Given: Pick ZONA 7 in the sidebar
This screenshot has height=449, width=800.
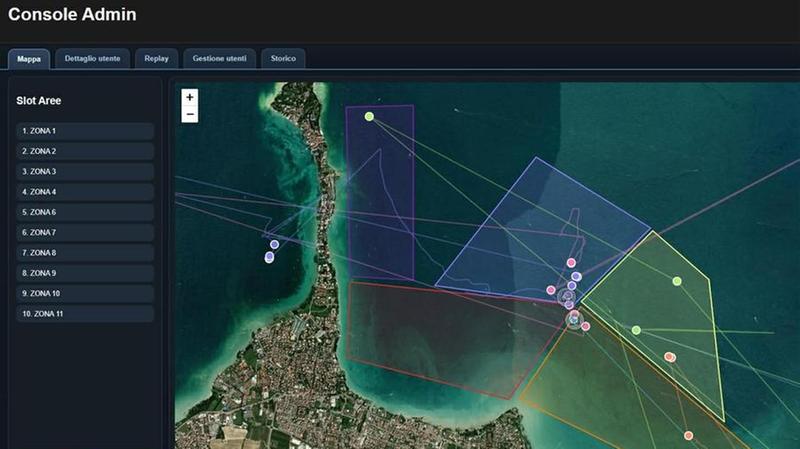Looking at the screenshot, I should click(x=85, y=233).
